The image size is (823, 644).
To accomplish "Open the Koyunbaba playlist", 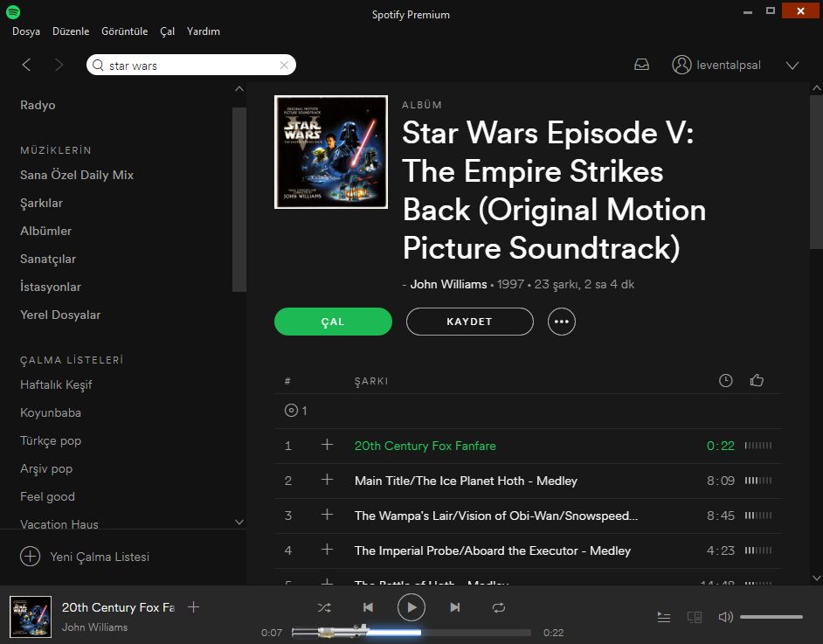I will [x=51, y=412].
